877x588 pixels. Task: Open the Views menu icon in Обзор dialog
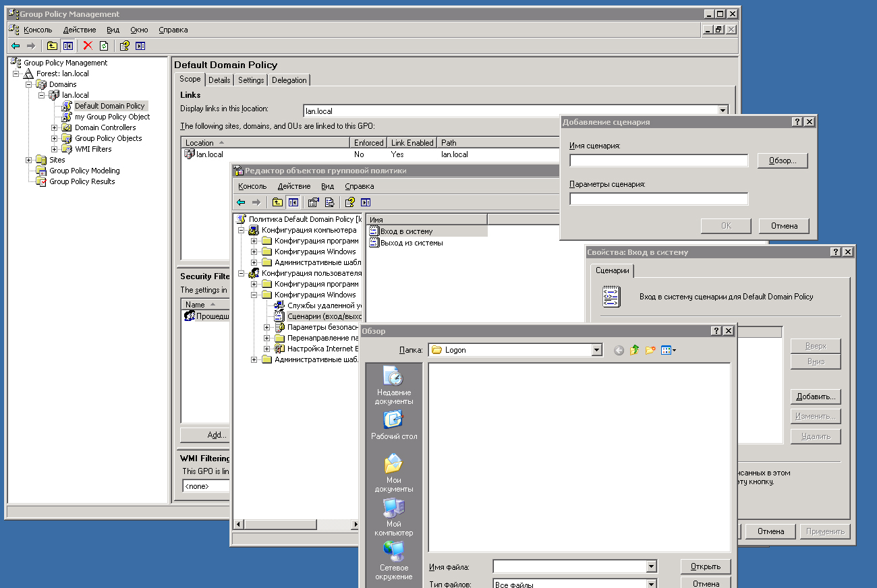(x=669, y=350)
